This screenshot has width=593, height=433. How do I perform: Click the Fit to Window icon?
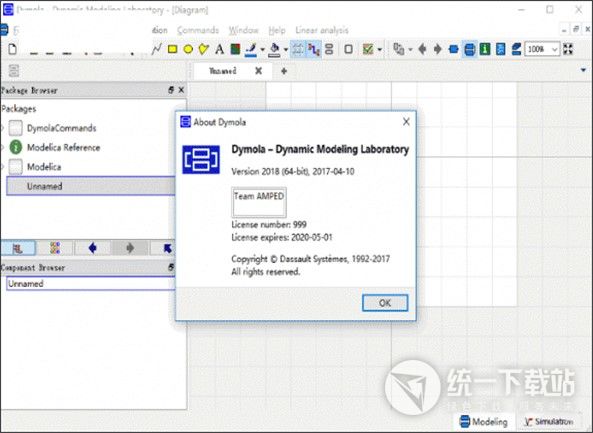568,49
